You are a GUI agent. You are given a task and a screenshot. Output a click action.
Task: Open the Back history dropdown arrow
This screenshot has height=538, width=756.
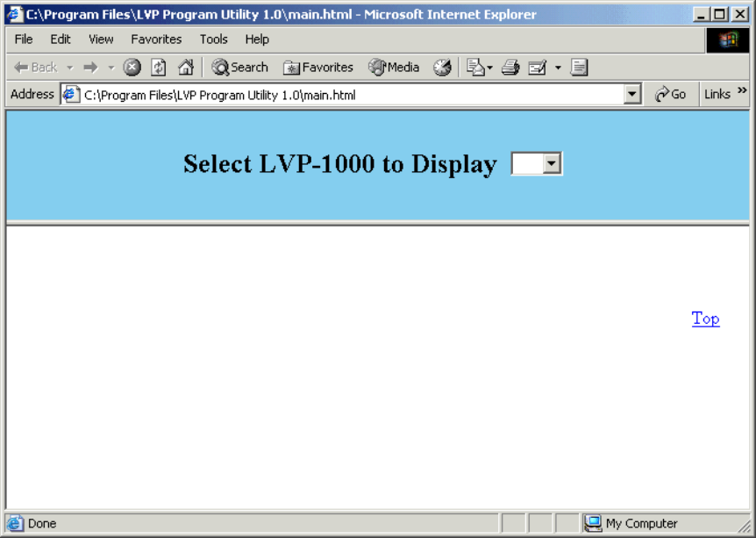70,68
